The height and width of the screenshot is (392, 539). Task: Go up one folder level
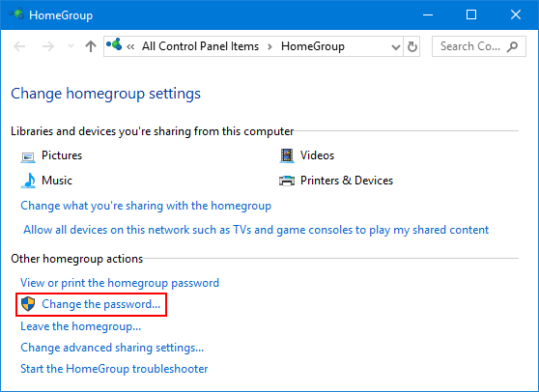(x=91, y=46)
